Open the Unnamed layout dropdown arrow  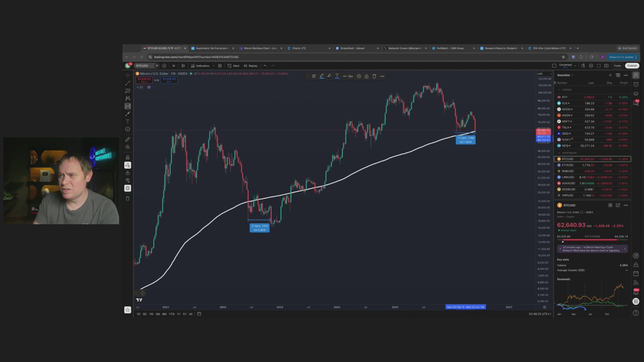[x=575, y=66]
